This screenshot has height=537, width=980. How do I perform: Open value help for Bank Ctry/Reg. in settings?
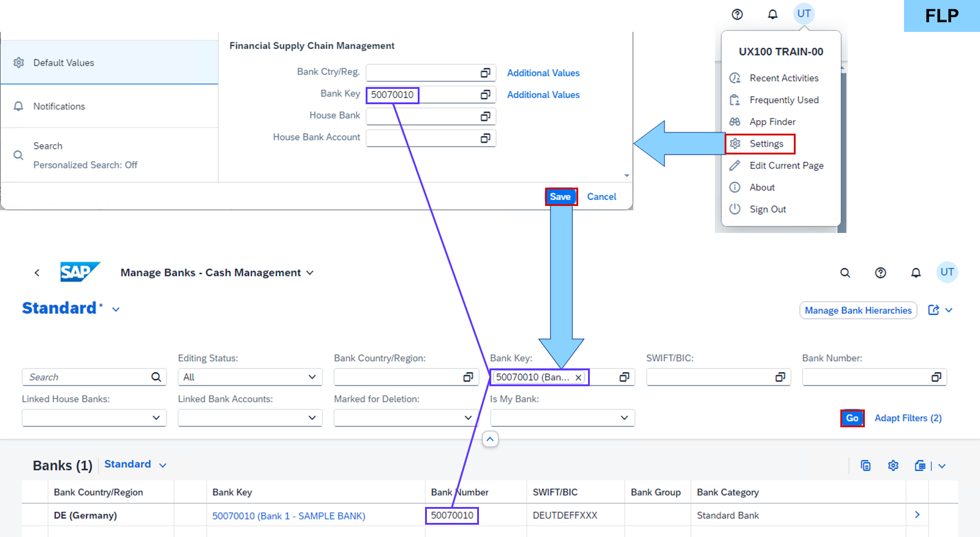click(485, 73)
